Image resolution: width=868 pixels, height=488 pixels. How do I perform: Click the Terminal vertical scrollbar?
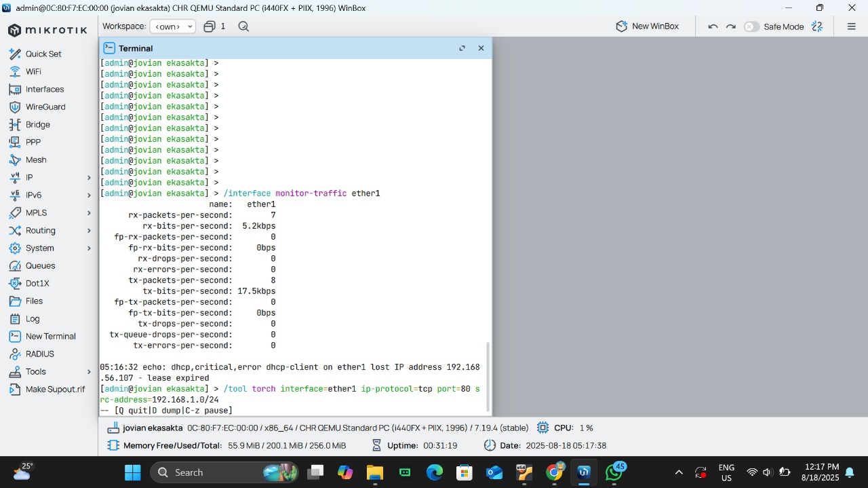pos(488,377)
